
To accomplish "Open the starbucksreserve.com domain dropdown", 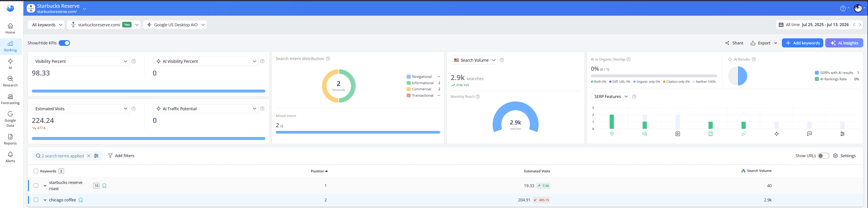I will (x=104, y=24).
